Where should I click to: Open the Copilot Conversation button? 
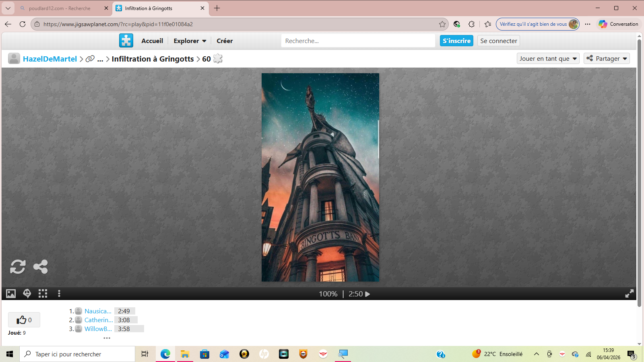pyautogui.click(x=618, y=24)
